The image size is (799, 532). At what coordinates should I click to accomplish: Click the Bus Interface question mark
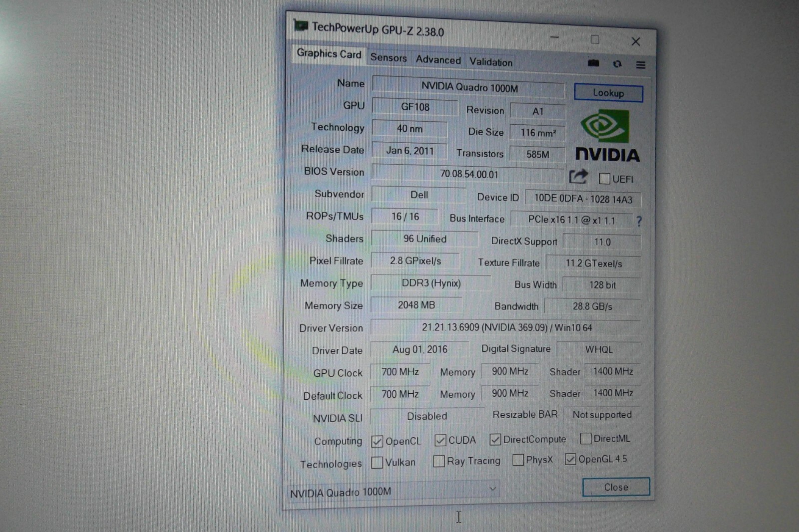[x=639, y=221]
